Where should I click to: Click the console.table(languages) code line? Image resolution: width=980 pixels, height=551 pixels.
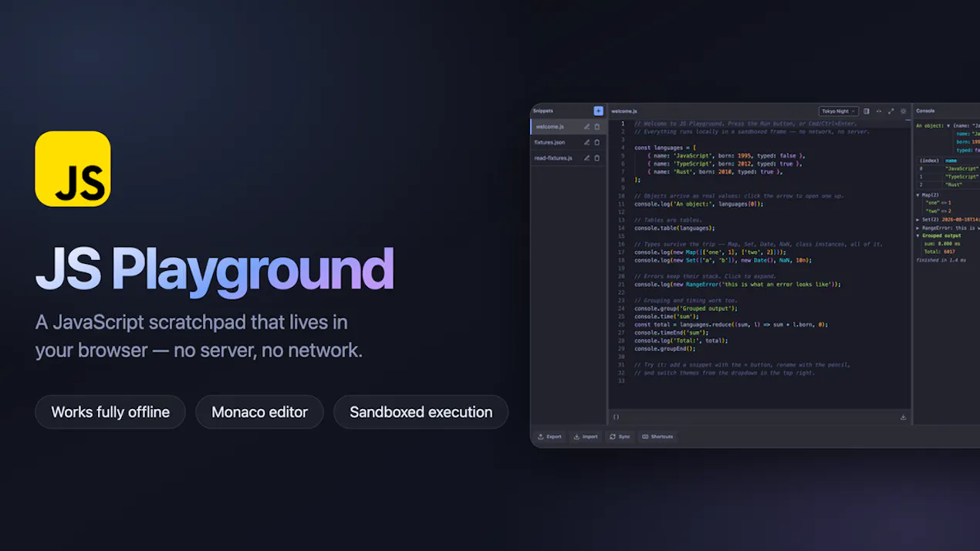pyautogui.click(x=674, y=228)
